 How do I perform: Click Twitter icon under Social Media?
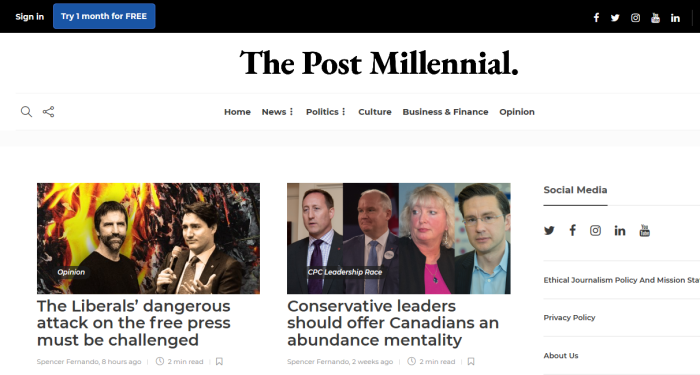[549, 230]
